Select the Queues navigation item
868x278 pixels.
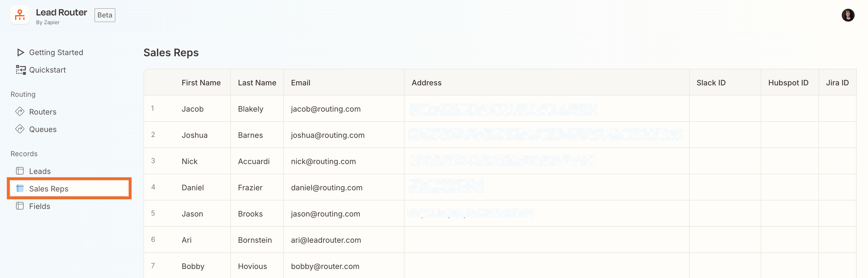coord(43,129)
